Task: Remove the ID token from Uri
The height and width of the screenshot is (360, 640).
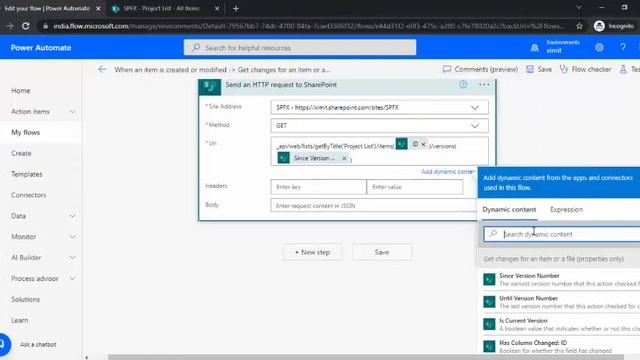Action: coord(423,144)
